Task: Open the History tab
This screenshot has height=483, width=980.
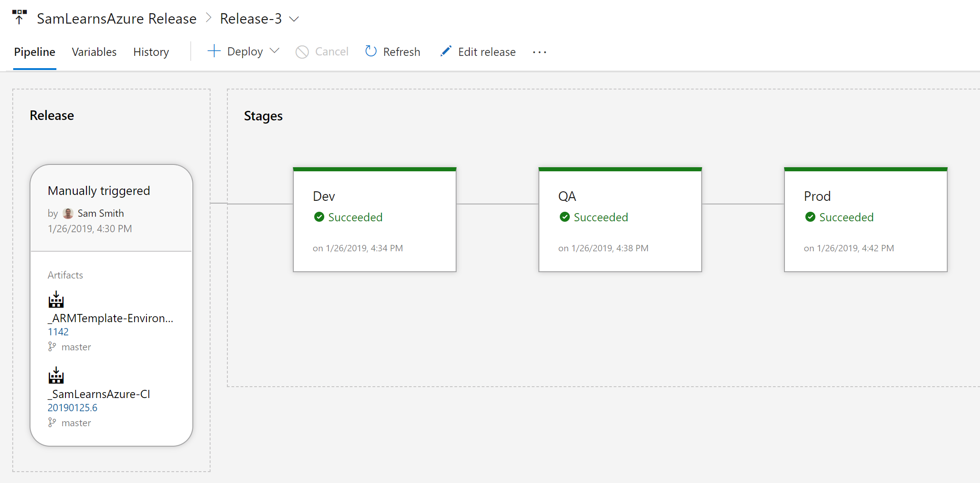Action: point(151,52)
